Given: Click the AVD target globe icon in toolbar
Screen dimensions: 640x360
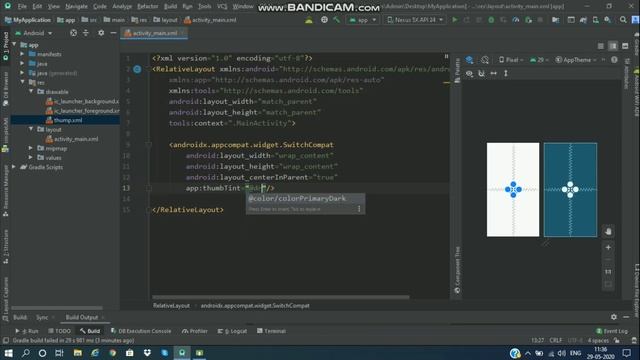Looking at the screenshot, I should click(324, 20).
